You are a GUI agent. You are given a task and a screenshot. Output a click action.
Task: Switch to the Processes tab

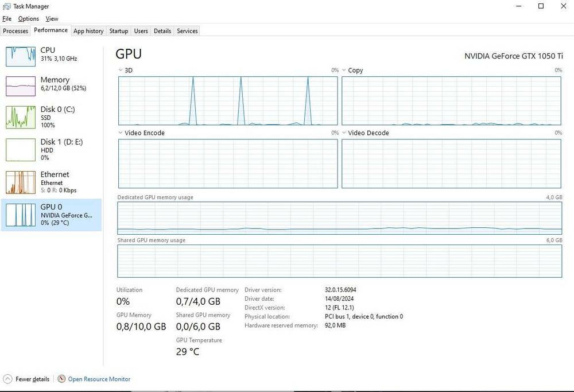click(15, 31)
